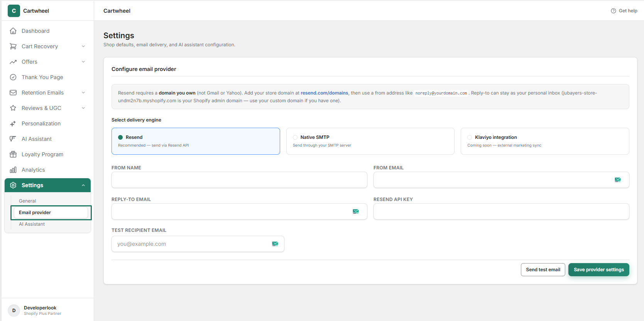
Task: Click the Reviews & UGC star icon
Action: [13, 108]
